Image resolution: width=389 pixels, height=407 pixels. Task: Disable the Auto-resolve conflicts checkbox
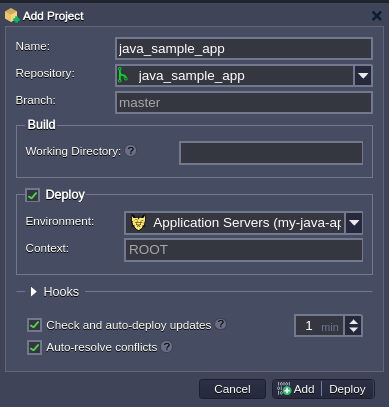(x=34, y=347)
